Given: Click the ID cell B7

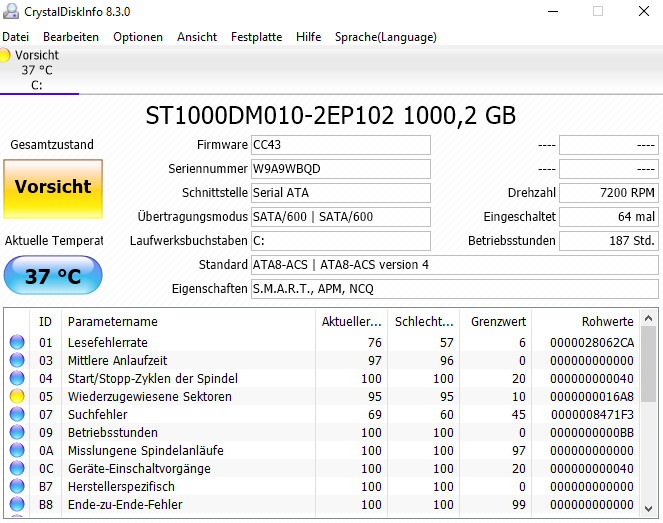Looking at the screenshot, I should 46,487.
